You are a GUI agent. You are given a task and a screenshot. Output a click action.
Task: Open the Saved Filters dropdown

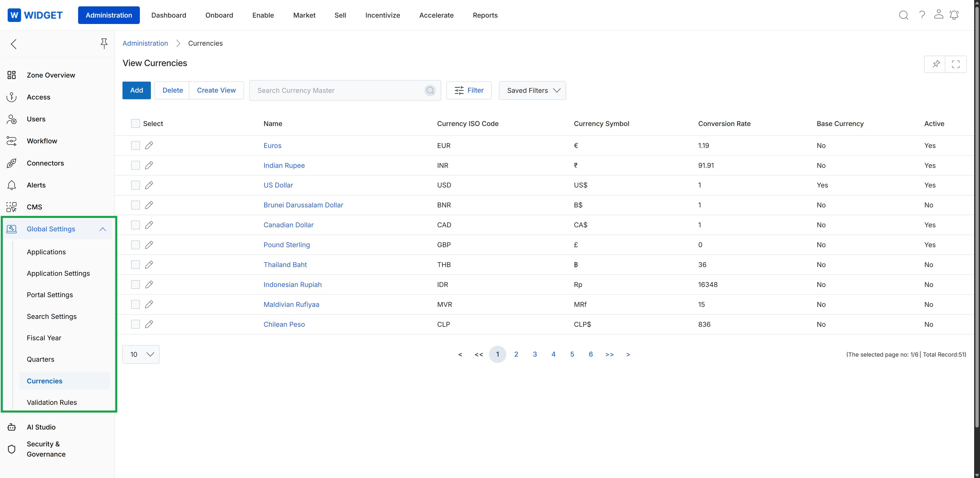pyautogui.click(x=532, y=91)
